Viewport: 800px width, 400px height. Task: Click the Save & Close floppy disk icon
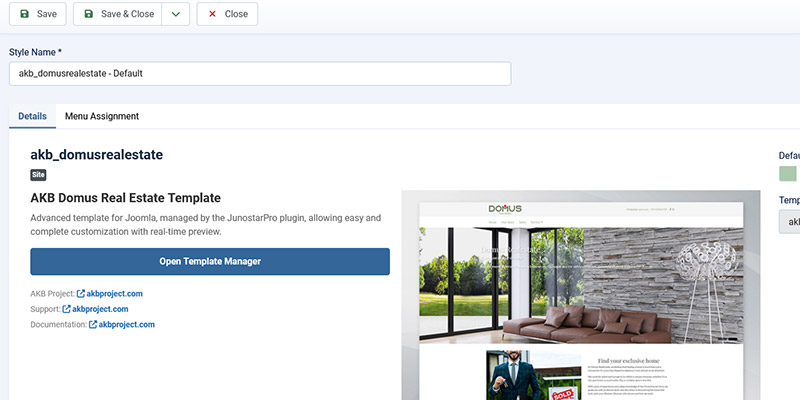[x=88, y=14]
